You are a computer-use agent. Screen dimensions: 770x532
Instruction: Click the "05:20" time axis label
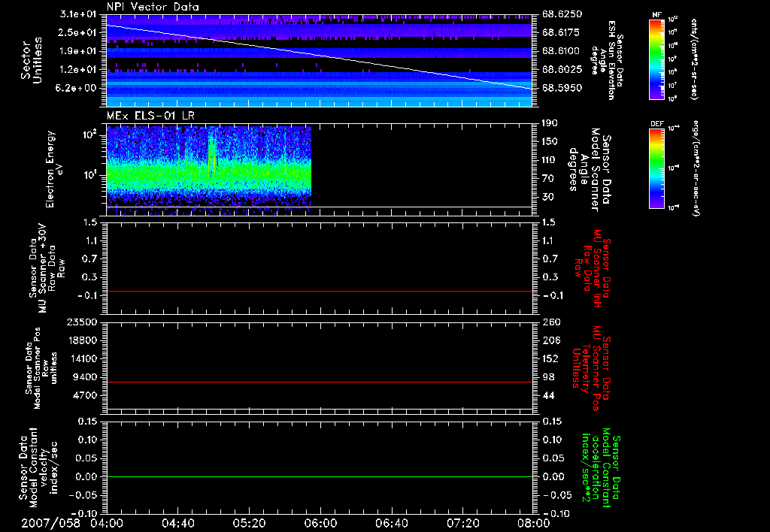(x=249, y=523)
